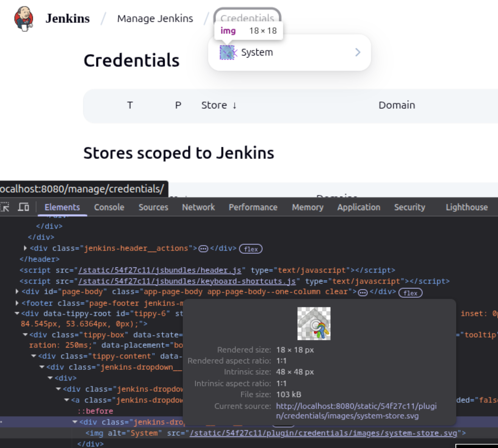The image size is (498, 448).
Task: Sort by the T column header
Action: 130,105
